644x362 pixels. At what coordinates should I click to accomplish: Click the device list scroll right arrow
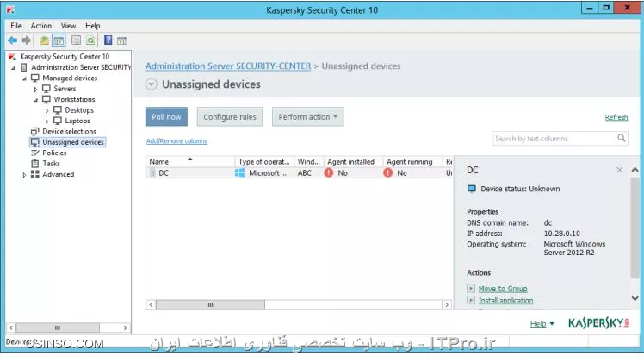pyautogui.click(x=447, y=304)
